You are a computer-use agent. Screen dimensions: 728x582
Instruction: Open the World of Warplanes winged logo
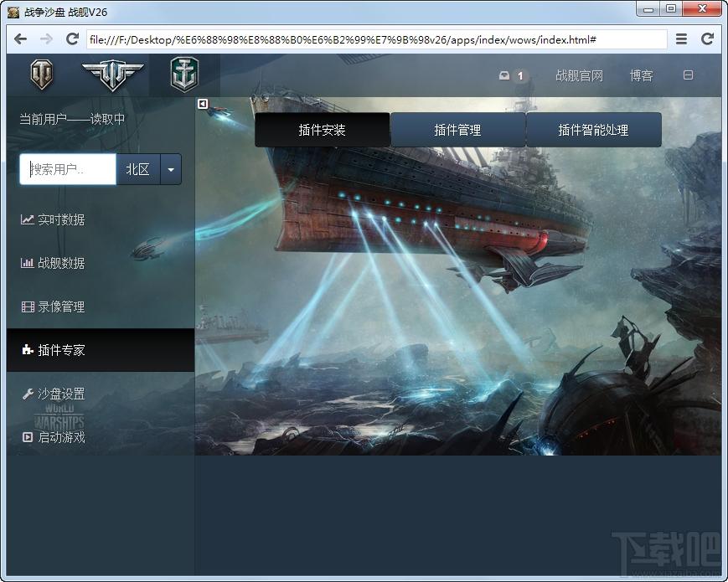(112, 75)
